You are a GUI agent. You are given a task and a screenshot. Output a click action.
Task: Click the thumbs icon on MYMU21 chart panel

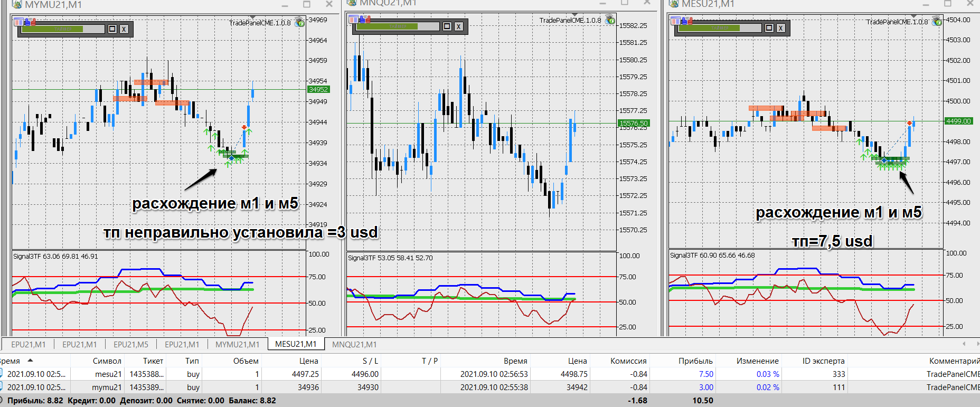pos(31,22)
